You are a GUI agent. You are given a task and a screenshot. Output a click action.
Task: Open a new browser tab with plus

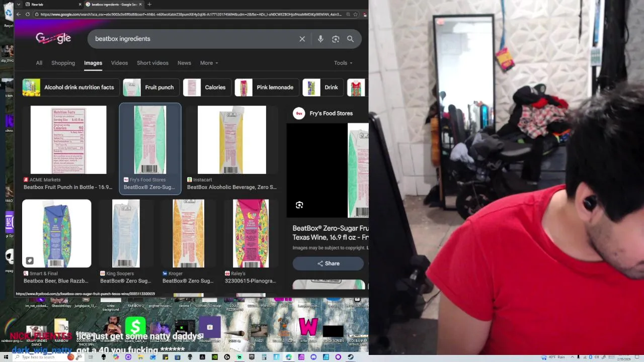coord(149,4)
